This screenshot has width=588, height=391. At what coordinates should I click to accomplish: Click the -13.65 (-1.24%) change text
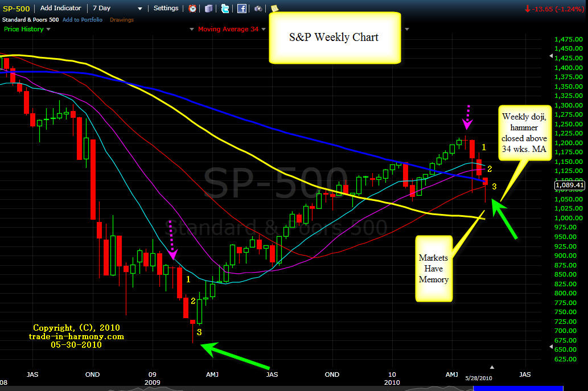coord(558,9)
